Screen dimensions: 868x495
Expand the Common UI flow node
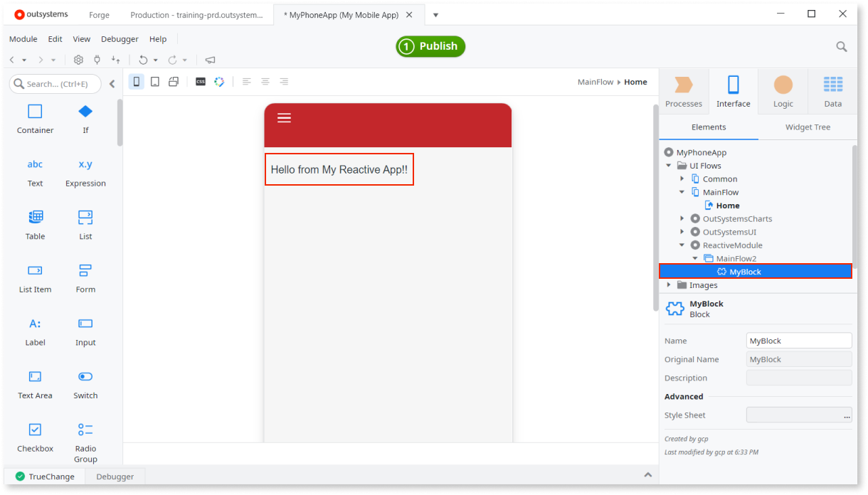pyautogui.click(x=682, y=179)
